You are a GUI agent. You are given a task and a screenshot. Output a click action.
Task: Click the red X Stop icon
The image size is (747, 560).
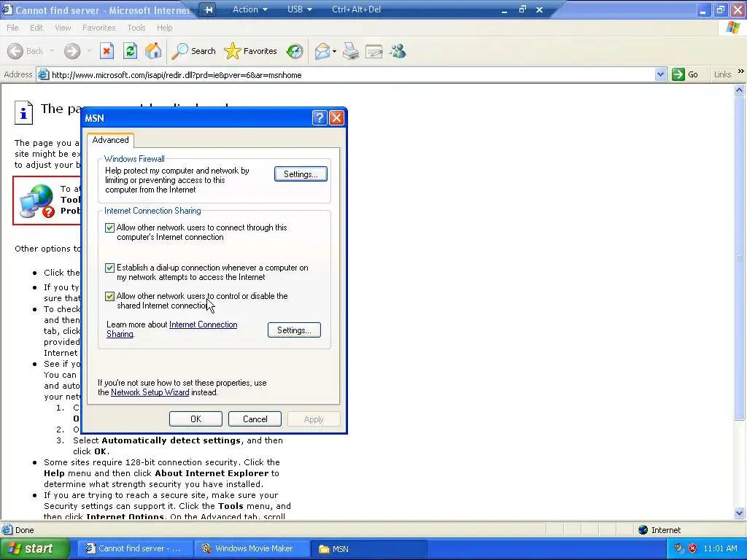(x=107, y=51)
